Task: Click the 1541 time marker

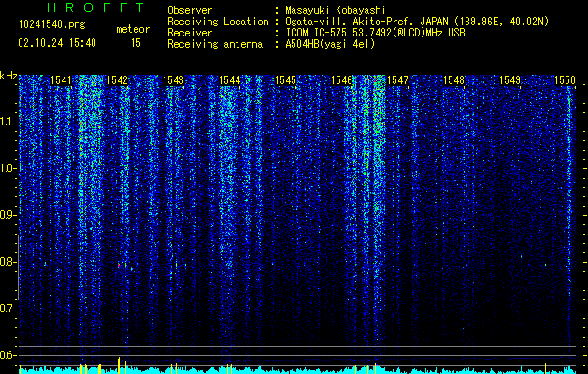Action: 61,80
